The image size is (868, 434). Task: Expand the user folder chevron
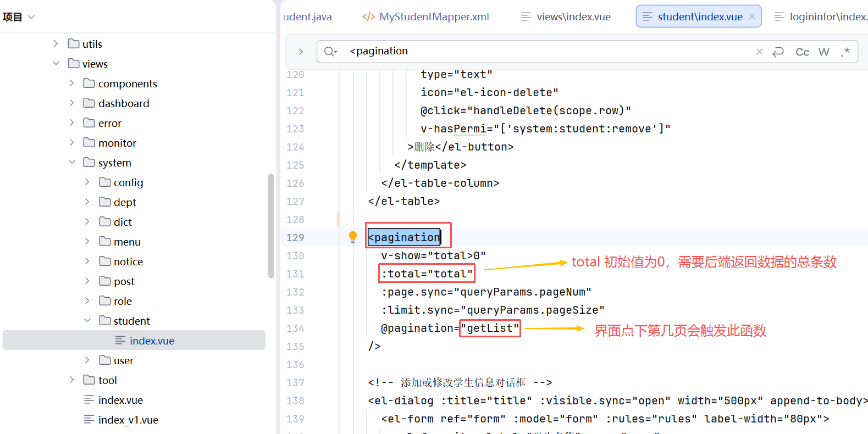87,360
